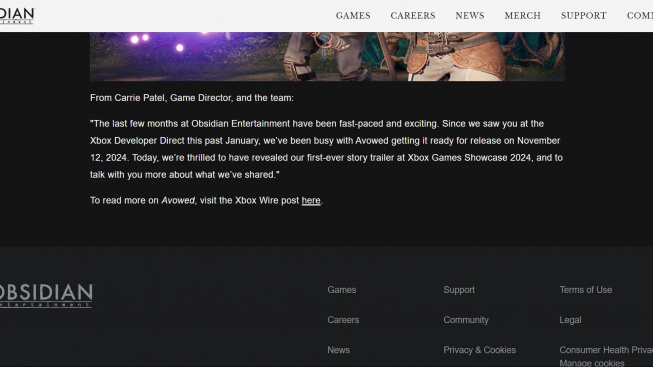Open Community link in footer

(466, 320)
